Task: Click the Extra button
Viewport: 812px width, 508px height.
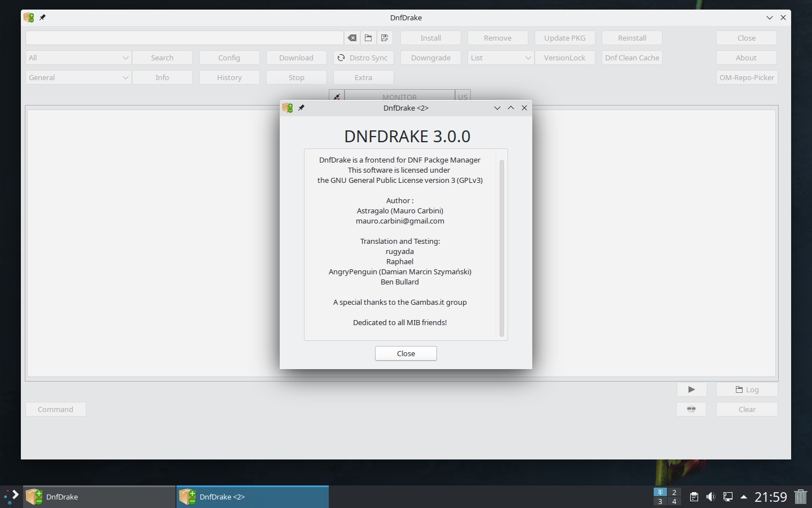Action: [363, 77]
